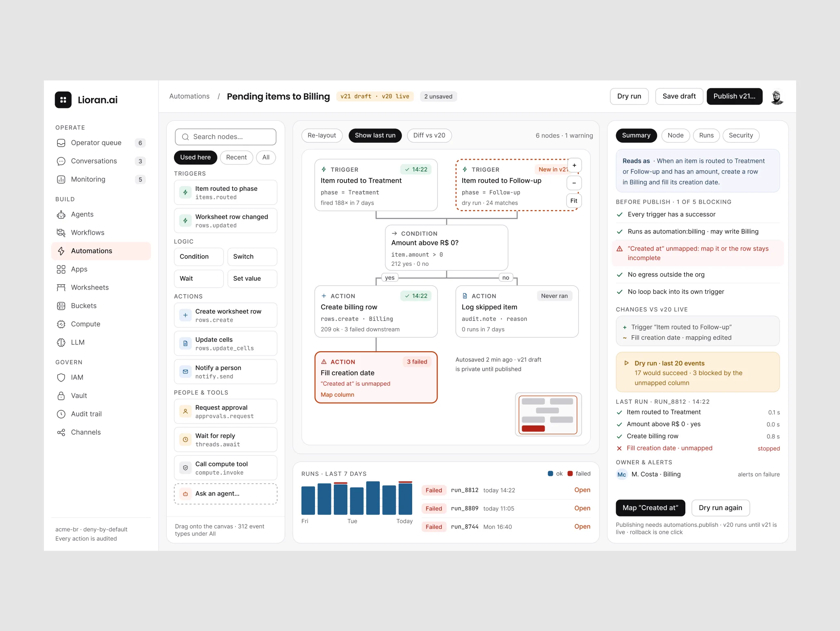Switch to the Security tab

741,135
